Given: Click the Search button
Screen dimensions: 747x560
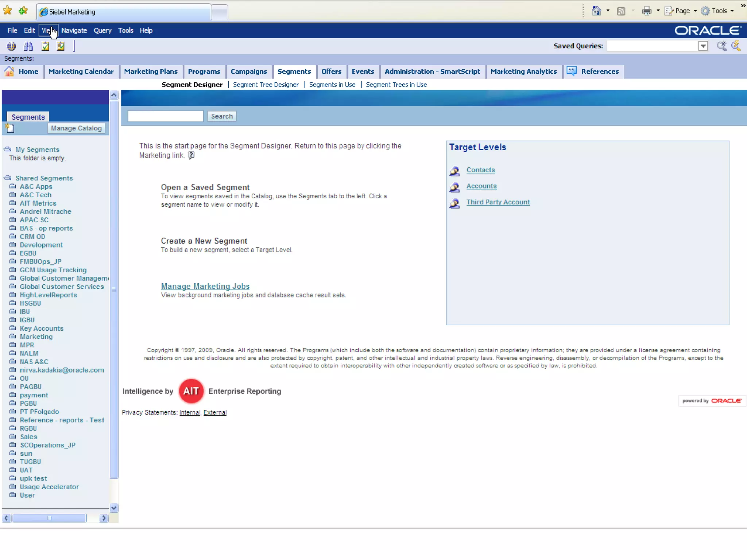Looking at the screenshot, I should click(222, 116).
